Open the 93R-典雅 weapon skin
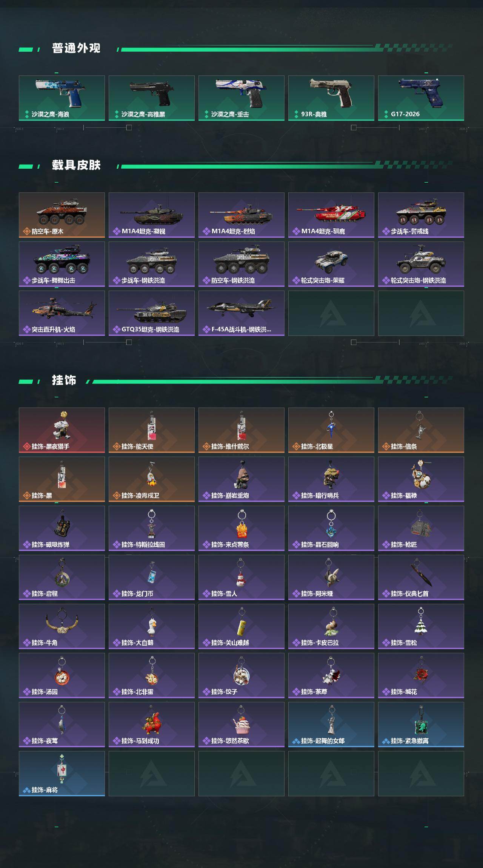Viewport: 483px width, 868px height. click(x=331, y=98)
